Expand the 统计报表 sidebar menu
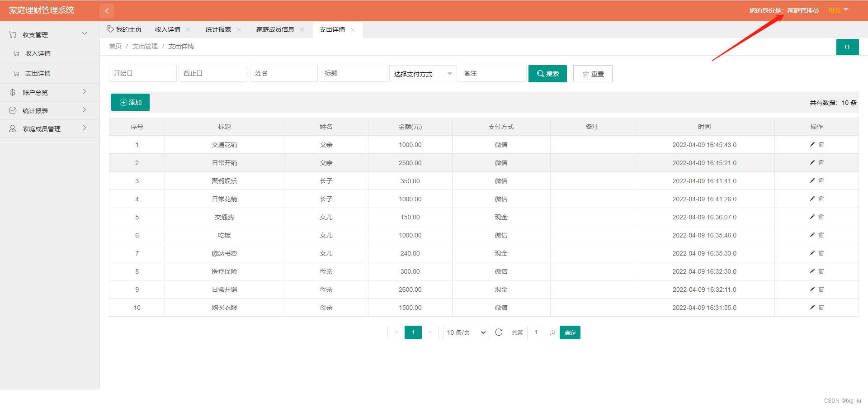 click(50, 110)
